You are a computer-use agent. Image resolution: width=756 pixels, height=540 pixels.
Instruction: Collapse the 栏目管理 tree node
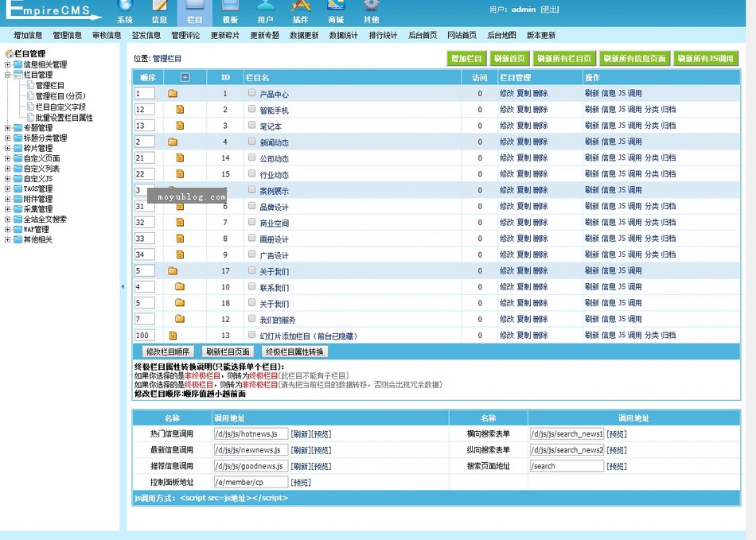point(8,75)
